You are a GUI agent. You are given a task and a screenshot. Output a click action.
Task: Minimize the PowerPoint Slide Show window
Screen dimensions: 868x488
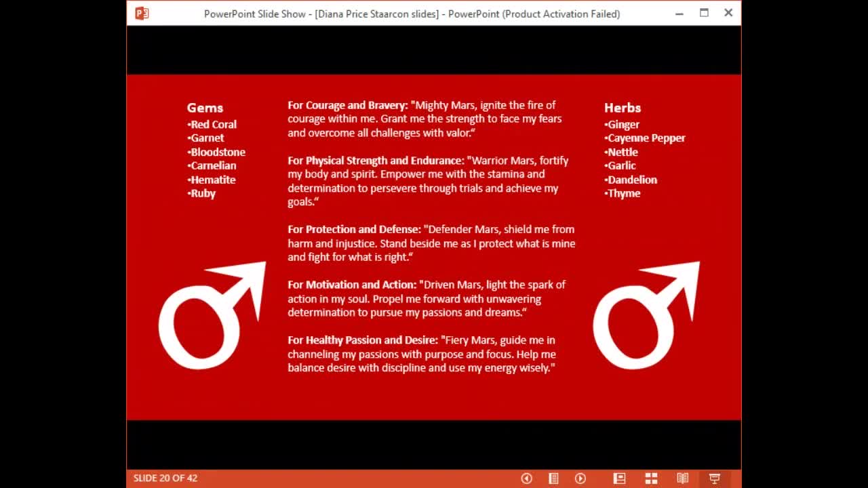pyautogui.click(x=679, y=14)
